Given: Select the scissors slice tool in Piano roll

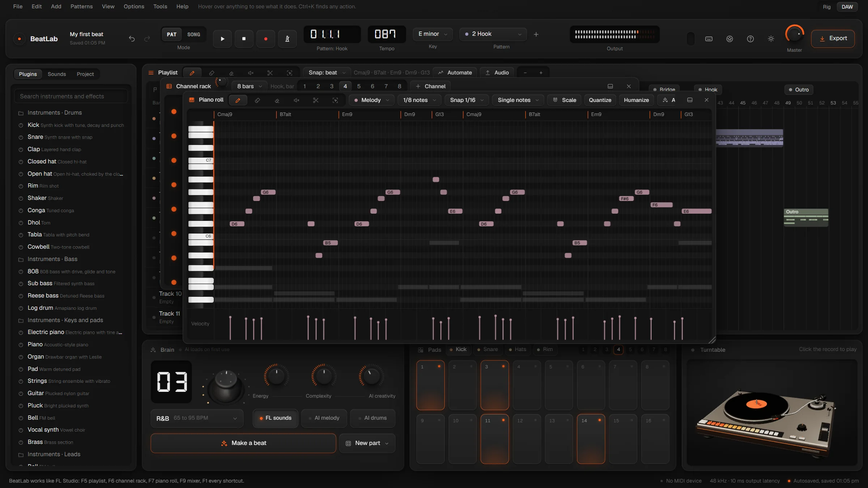Looking at the screenshot, I should [x=316, y=100].
